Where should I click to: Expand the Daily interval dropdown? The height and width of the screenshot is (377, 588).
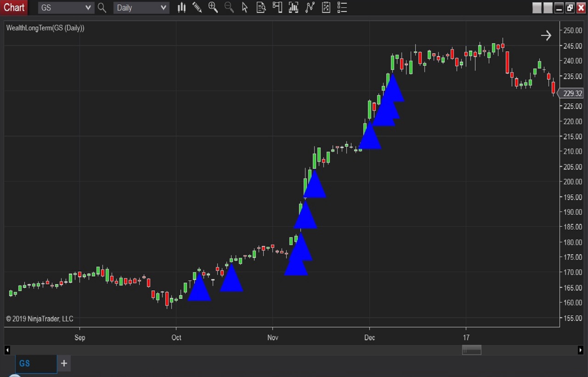[163, 8]
